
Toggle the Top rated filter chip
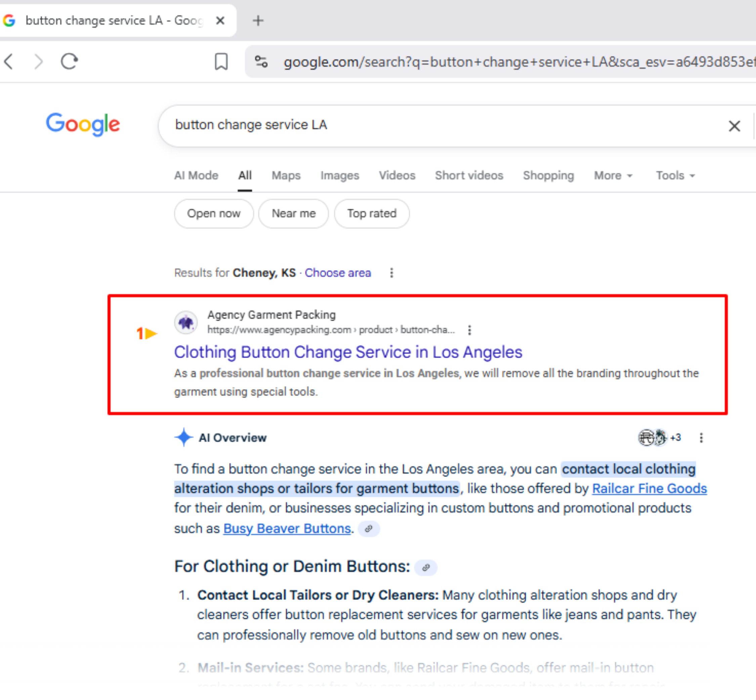click(371, 214)
